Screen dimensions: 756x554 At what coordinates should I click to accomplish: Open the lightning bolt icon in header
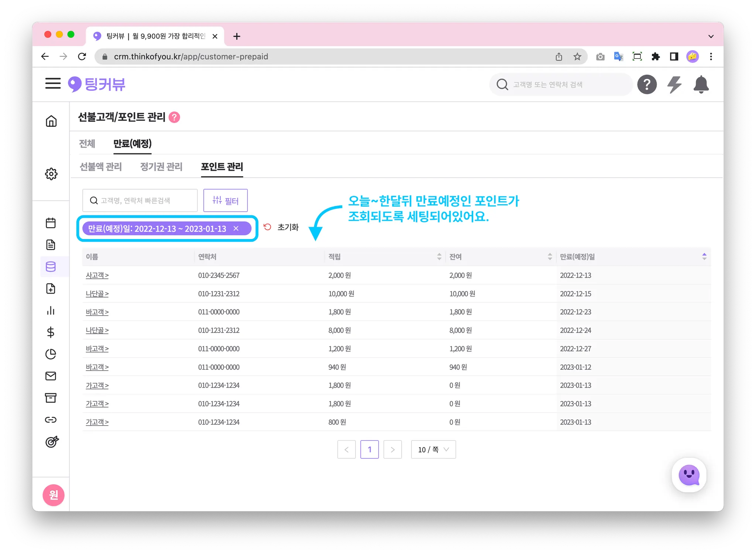tap(674, 84)
